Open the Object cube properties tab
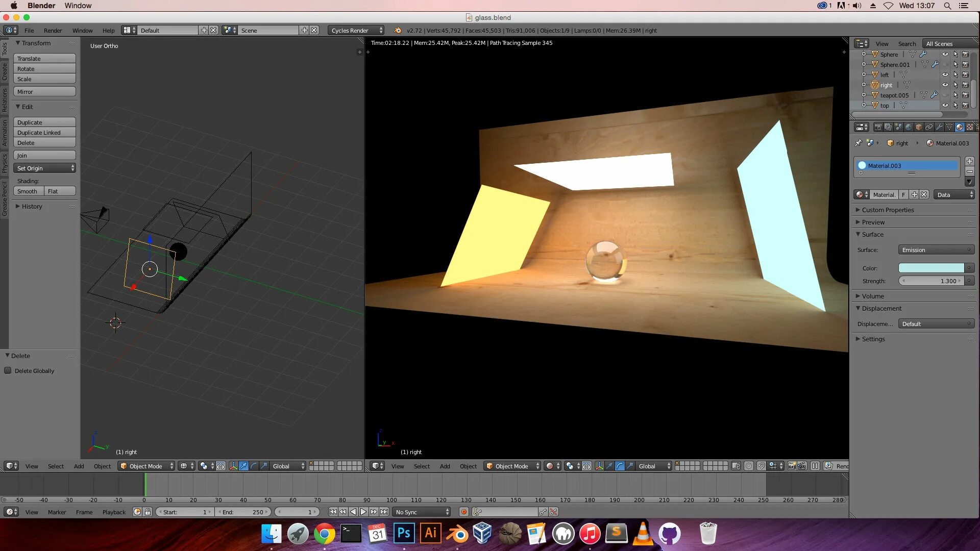This screenshot has width=980, height=551. [919, 127]
